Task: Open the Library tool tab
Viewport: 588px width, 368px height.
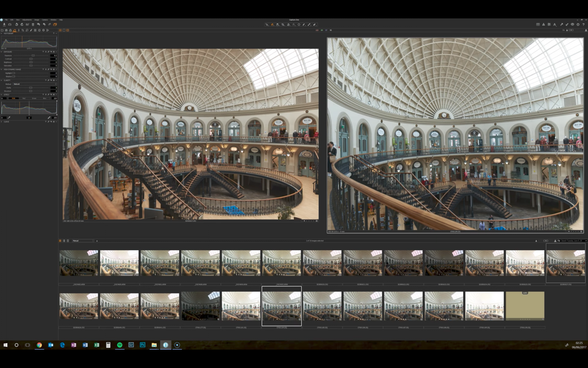Action: [x=3, y=30]
